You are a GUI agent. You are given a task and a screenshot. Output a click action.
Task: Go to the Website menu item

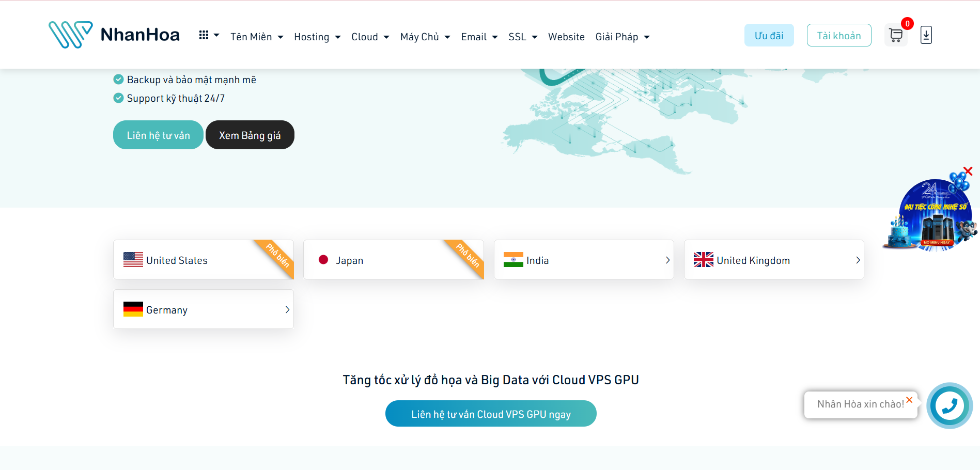point(566,37)
